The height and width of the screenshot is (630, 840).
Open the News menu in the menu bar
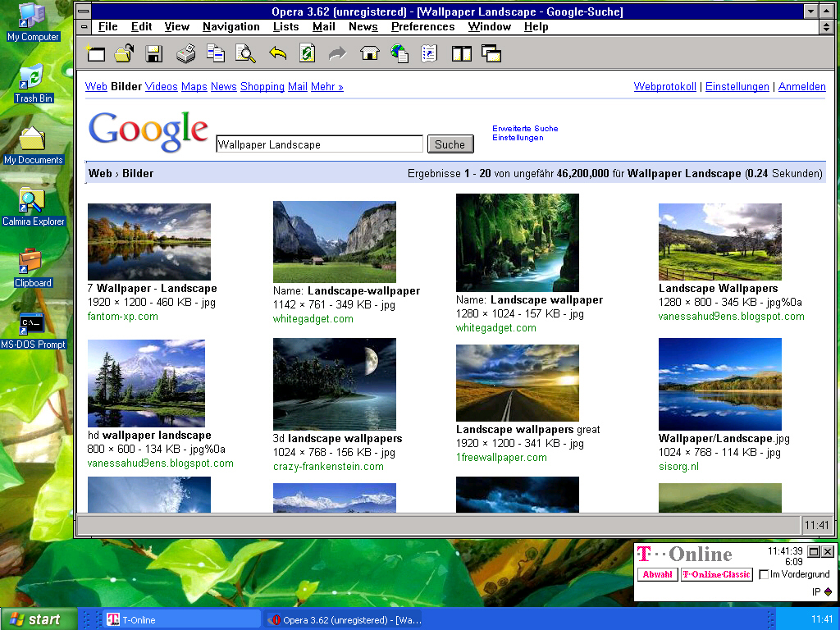click(363, 27)
